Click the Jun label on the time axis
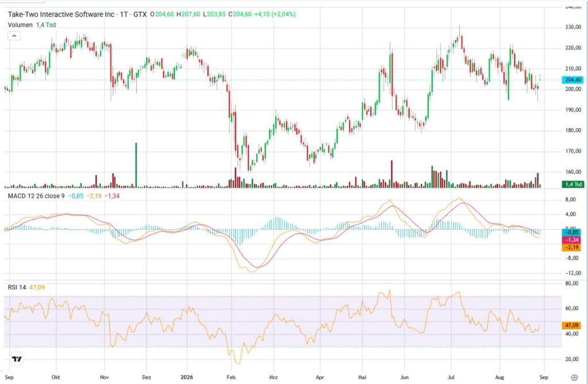This screenshot has height=384, width=588. click(x=404, y=377)
